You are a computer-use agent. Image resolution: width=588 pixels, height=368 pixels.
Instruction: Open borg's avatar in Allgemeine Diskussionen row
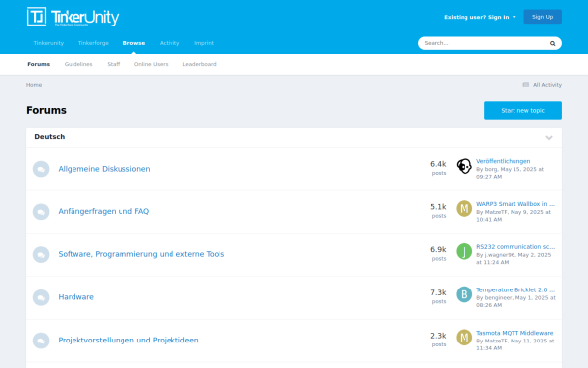[464, 166]
